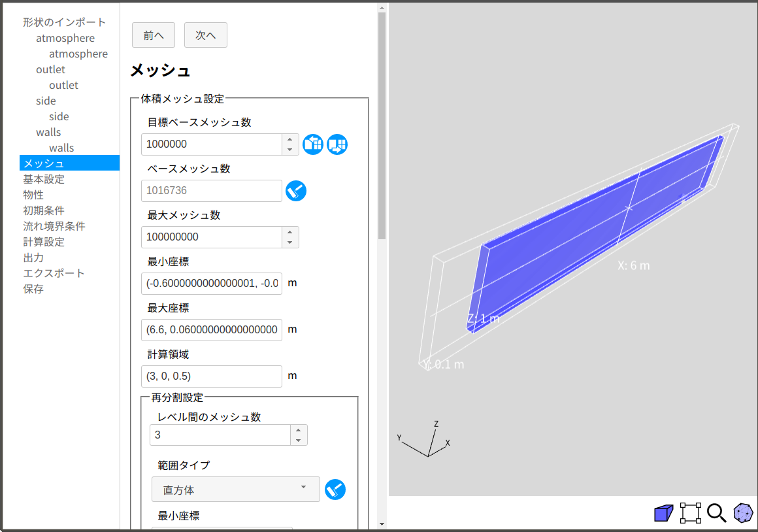The width and height of the screenshot is (758, 532).
Task: Open the 基本設定 section
Action: click(44, 180)
